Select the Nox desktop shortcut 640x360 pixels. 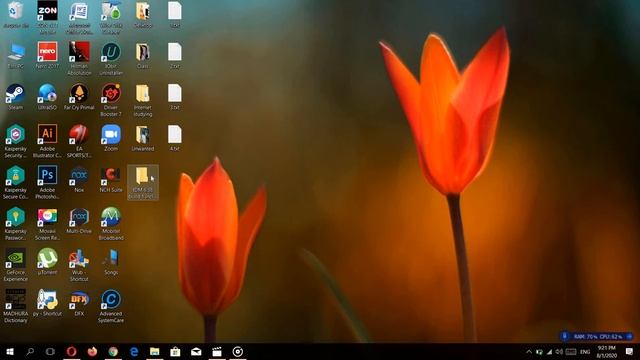click(x=79, y=180)
